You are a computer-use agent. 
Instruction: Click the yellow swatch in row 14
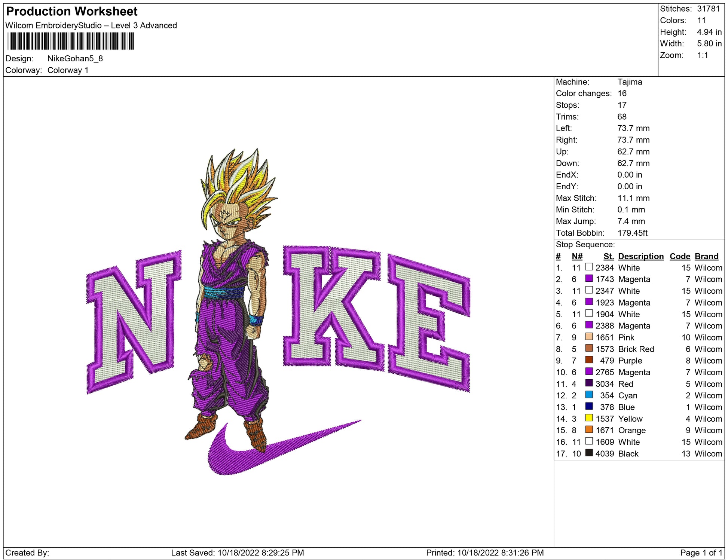589,418
